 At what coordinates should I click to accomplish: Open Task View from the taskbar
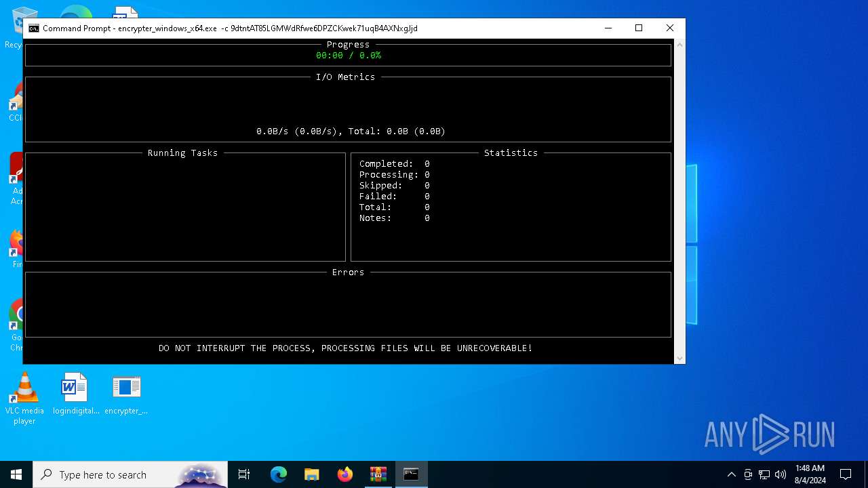pos(245,474)
